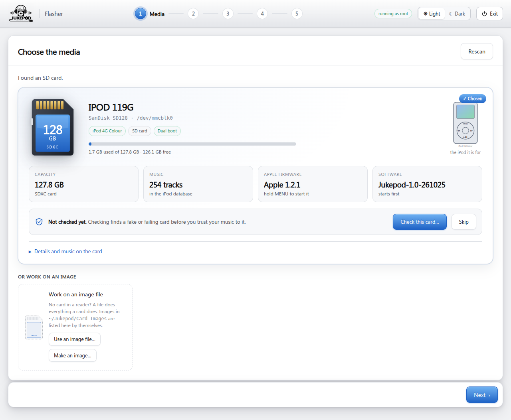
Task: Click the image file card icon
Action: click(34, 327)
